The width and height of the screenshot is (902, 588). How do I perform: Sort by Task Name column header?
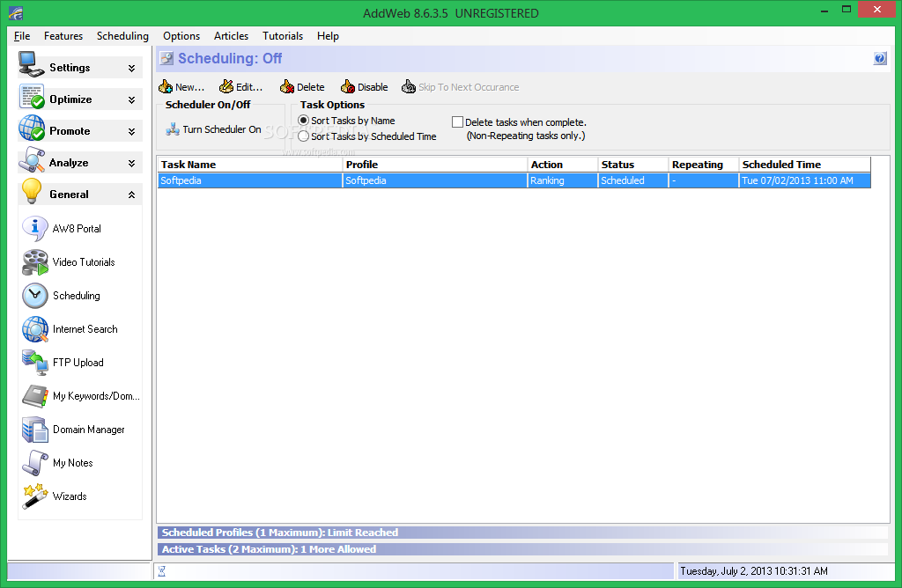[x=250, y=165]
